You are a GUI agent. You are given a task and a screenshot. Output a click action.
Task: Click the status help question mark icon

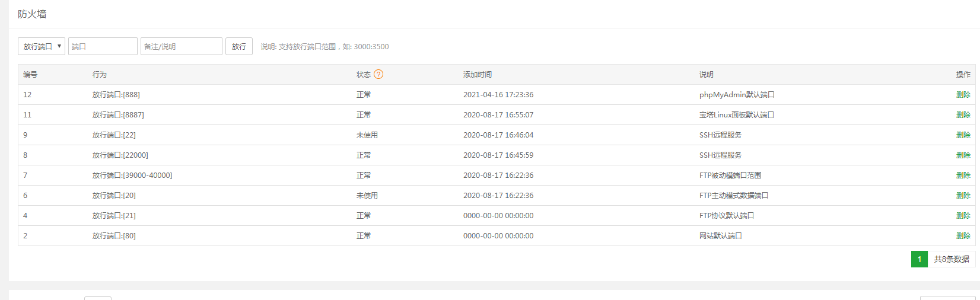[x=378, y=74]
